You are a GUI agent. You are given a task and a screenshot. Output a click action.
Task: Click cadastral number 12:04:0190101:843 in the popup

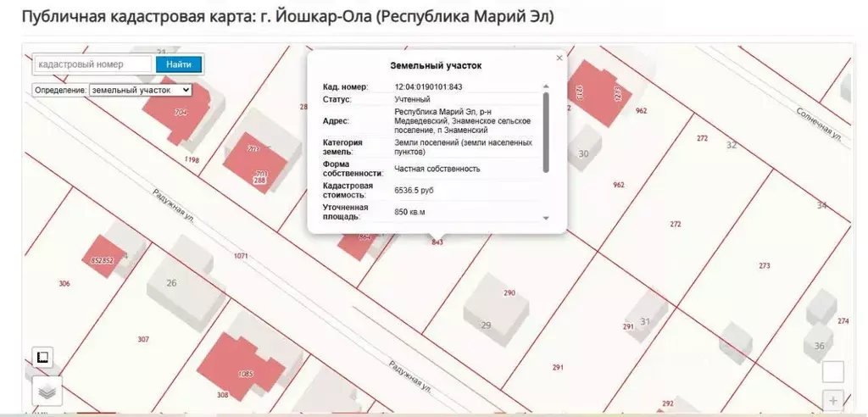coord(428,87)
